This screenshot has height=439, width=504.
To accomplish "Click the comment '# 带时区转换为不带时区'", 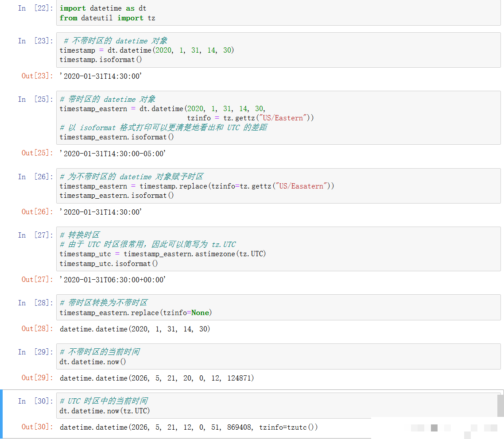I will (104, 303).
